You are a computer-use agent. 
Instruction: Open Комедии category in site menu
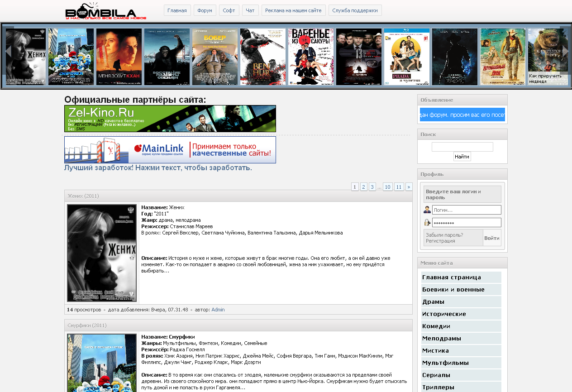point(461,326)
